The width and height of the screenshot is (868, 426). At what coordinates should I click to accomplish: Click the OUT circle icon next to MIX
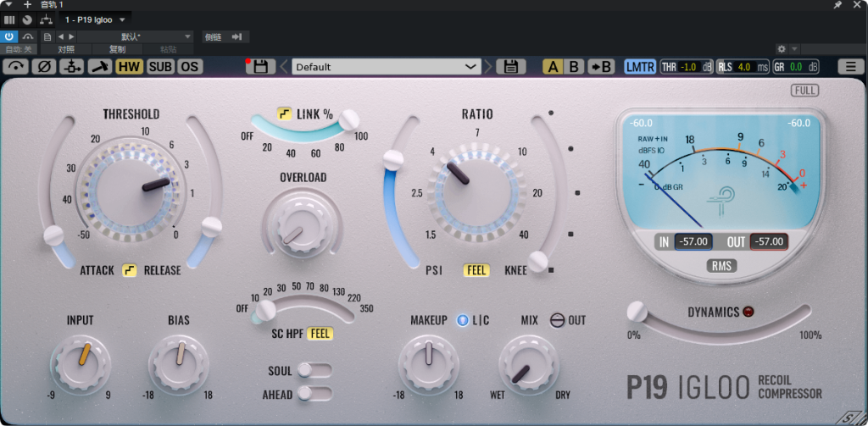557,320
